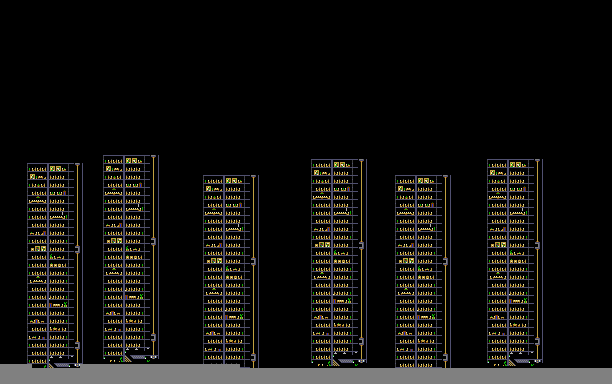Pick the fourth tower elevation from left
This screenshot has width=612, height=384.
[339, 262]
